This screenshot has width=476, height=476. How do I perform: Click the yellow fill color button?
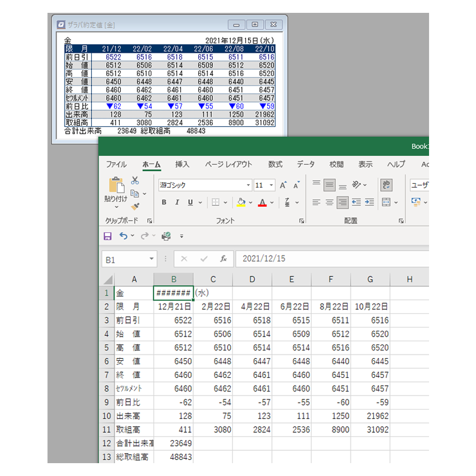[241, 202]
